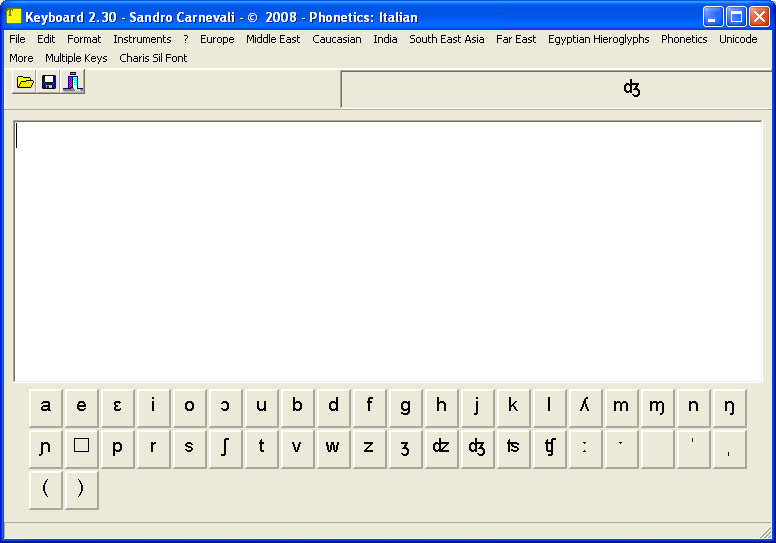Open the Unicode menu
Viewport: 776px width, 543px height.
738,39
